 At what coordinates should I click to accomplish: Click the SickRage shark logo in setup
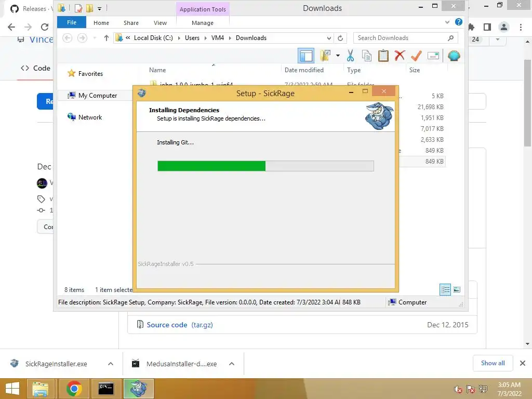tap(379, 116)
